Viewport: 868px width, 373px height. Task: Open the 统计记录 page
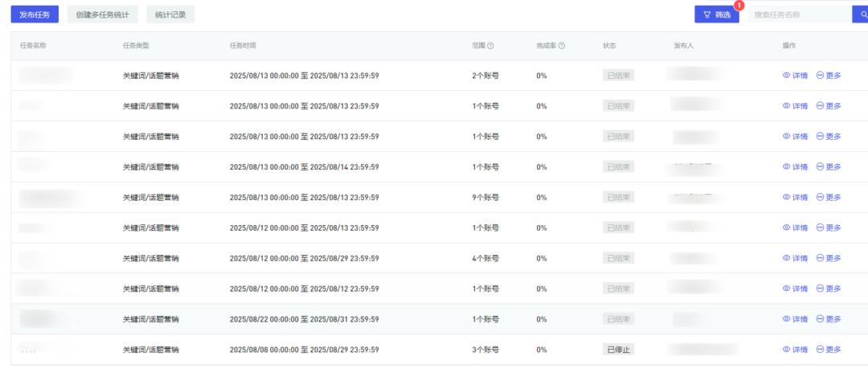[x=170, y=14]
